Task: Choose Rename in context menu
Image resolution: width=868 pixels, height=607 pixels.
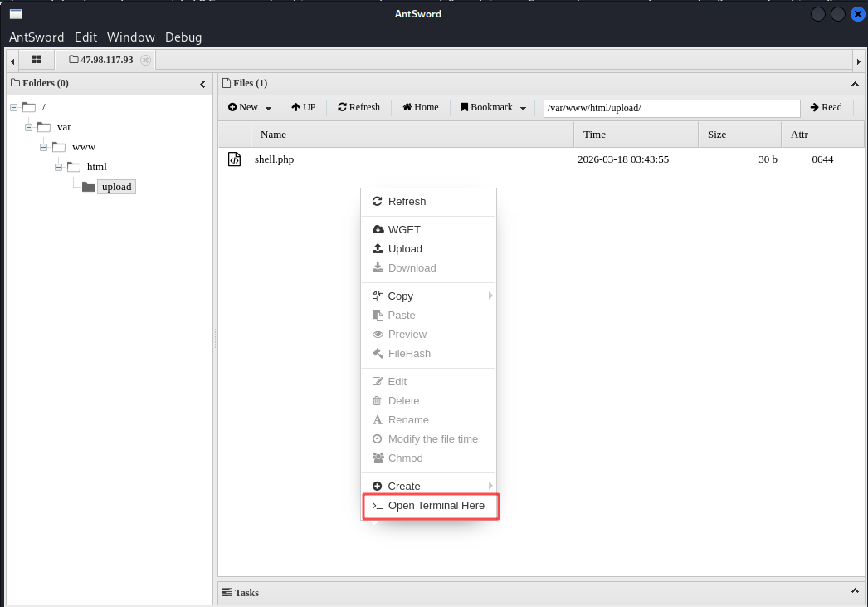Action: 428,420
